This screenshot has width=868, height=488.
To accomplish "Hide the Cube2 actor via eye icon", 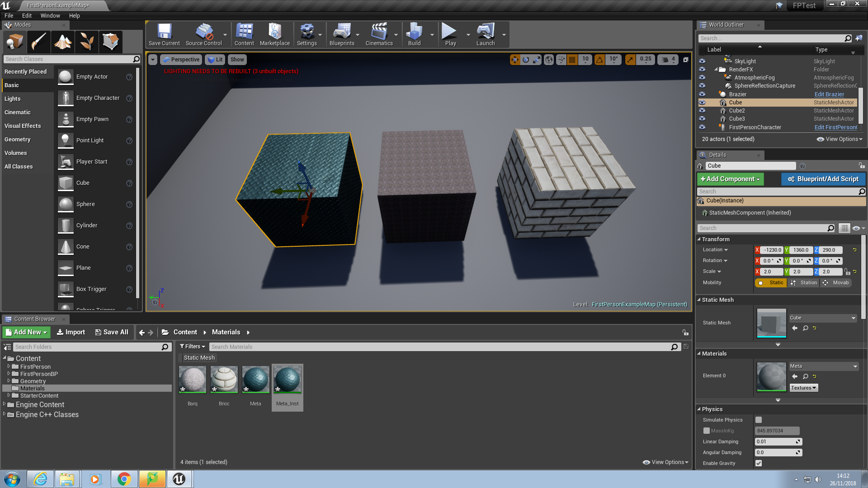I will point(702,111).
